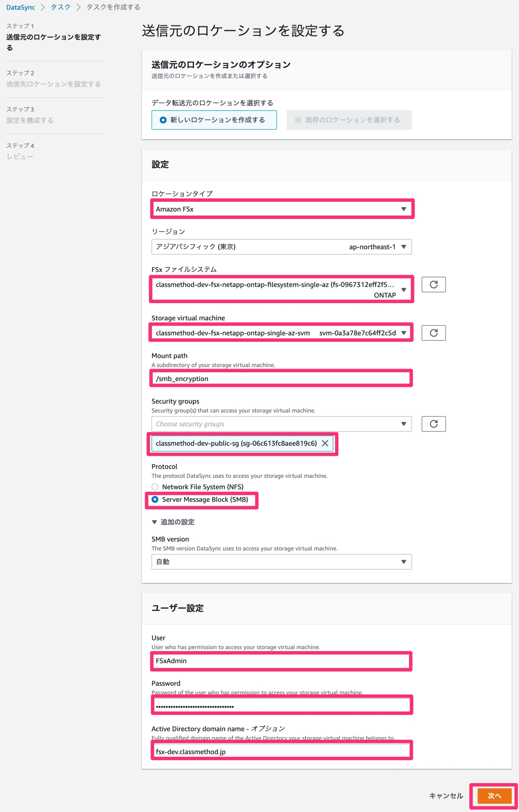519x812 pixels.
Task: Open the FSx ファイルシステム dropdown
Action: pyautogui.click(x=282, y=289)
